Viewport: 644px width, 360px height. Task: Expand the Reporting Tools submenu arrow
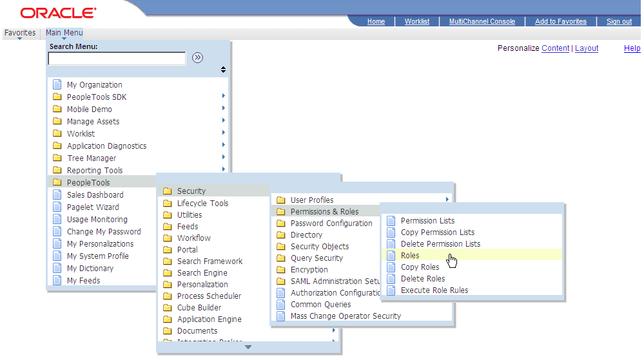coord(224,169)
